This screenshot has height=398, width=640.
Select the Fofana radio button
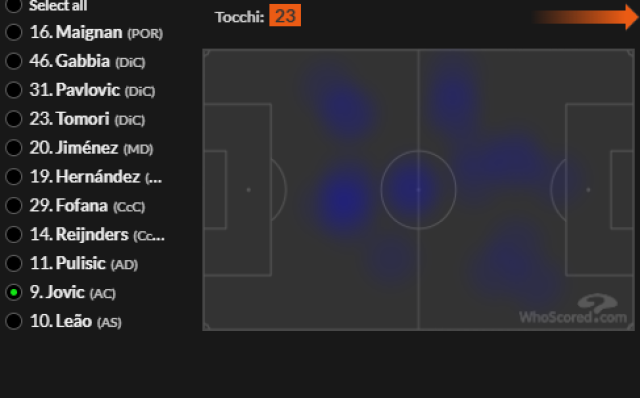click(14, 206)
